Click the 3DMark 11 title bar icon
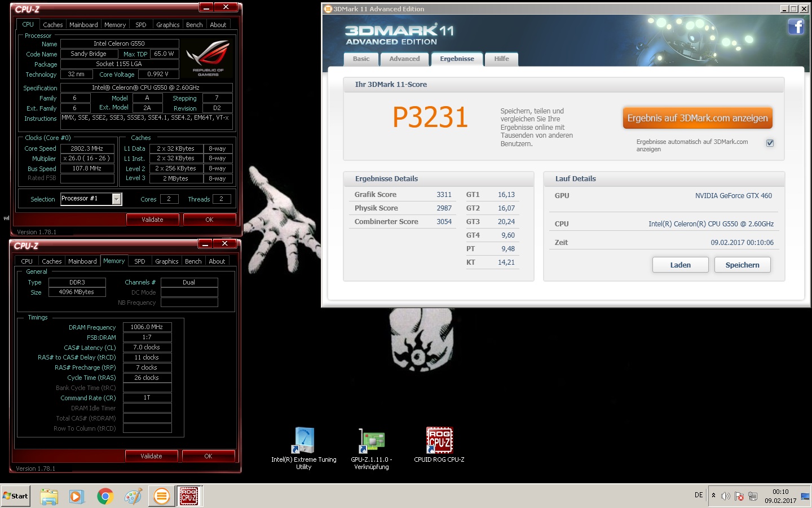812x508 pixels. tap(328, 9)
